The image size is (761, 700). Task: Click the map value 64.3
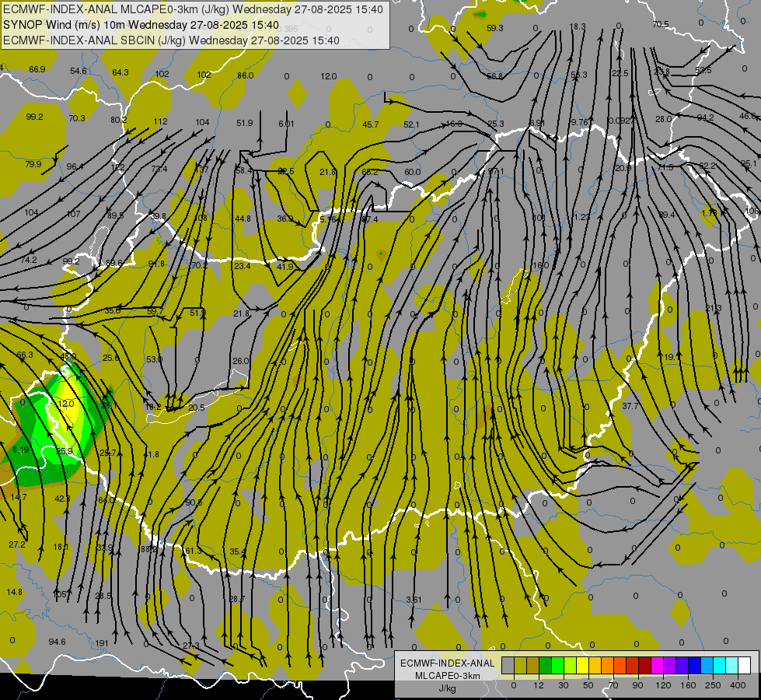(x=120, y=72)
